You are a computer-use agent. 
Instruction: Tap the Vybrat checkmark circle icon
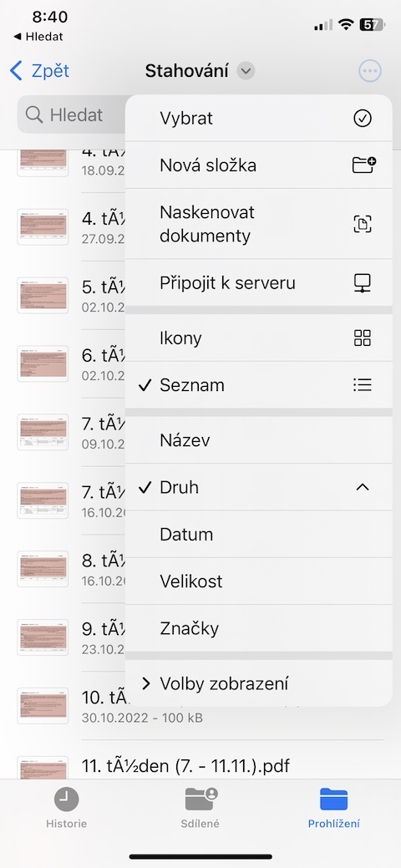click(363, 118)
